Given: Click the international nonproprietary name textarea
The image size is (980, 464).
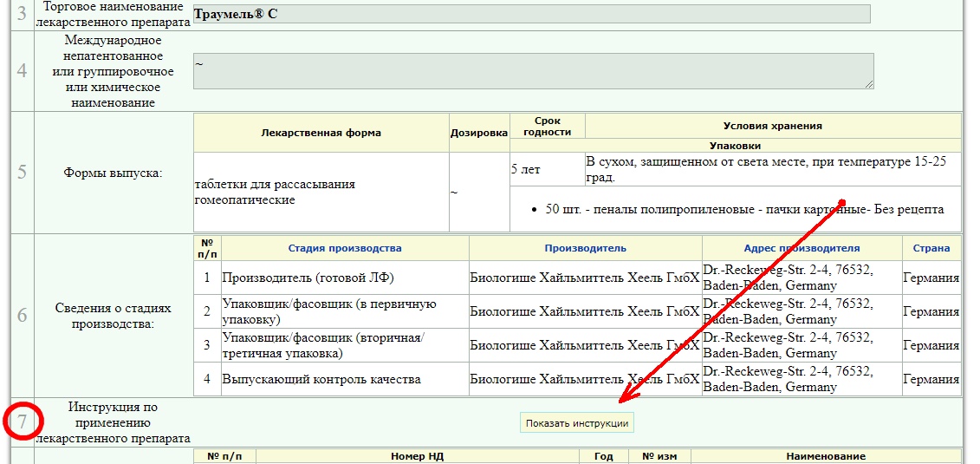Looking at the screenshot, I should tap(533, 70).
